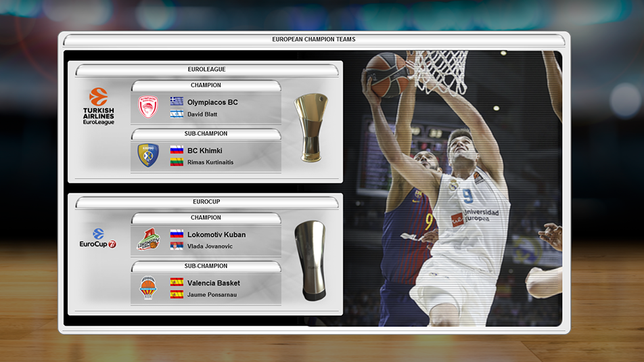Click the EUROCUP section header

tap(206, 202)
